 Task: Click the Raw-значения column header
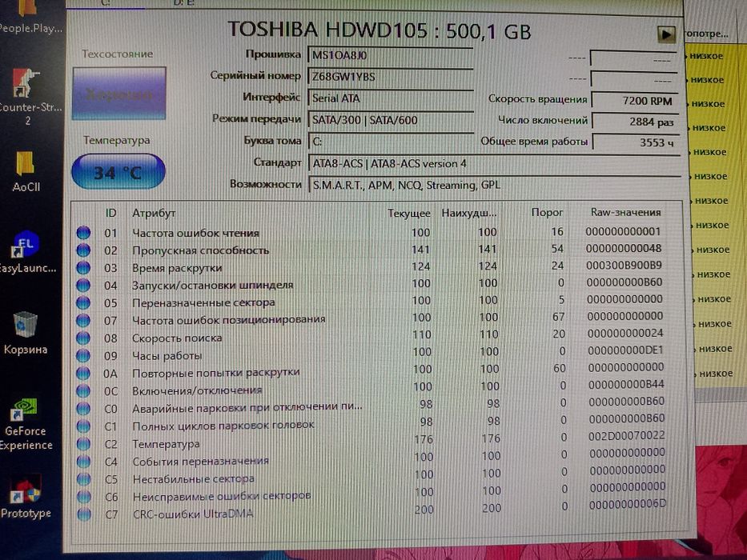click(x=625, y=212)
